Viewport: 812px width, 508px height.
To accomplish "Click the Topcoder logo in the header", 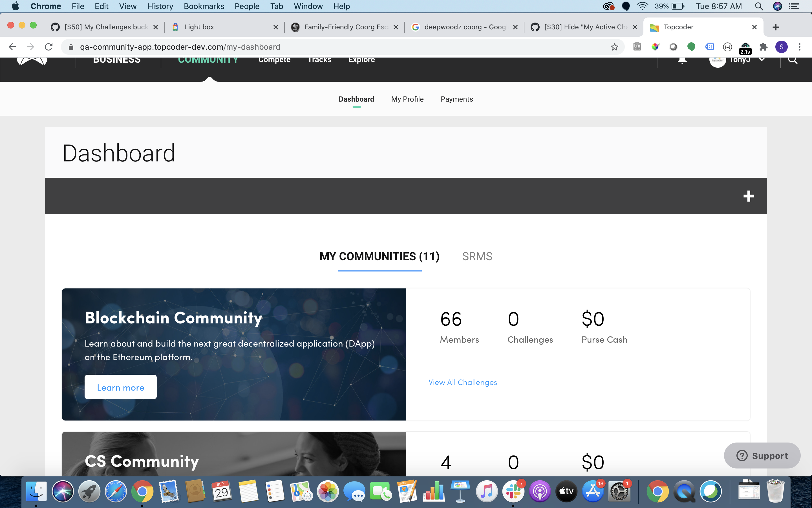I will pyautogui.click(x=32, y=61).
